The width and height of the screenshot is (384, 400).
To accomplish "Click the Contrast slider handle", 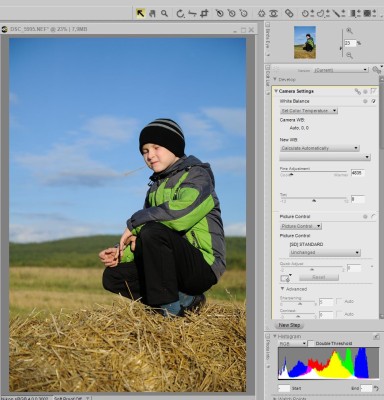I will 298,316.
